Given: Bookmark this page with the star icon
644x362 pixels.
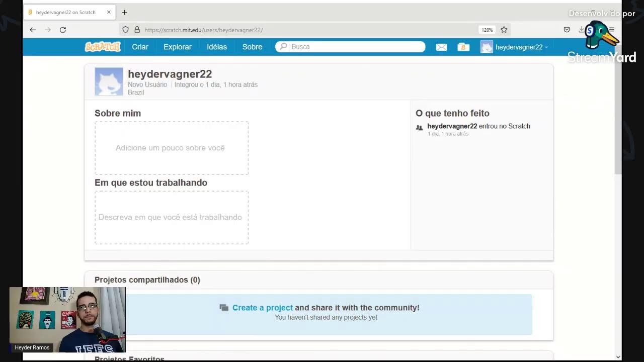Looking at the screenshot, I should pos(504,30).
